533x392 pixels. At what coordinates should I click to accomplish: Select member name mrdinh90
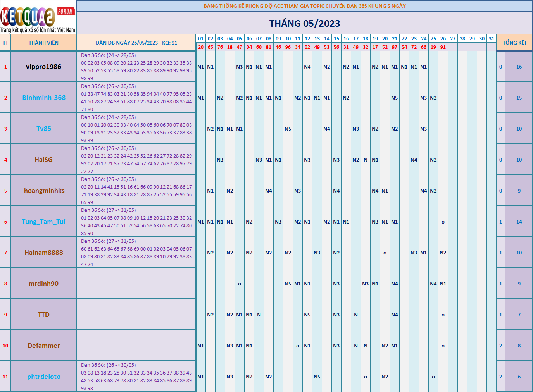click(43, 284)
